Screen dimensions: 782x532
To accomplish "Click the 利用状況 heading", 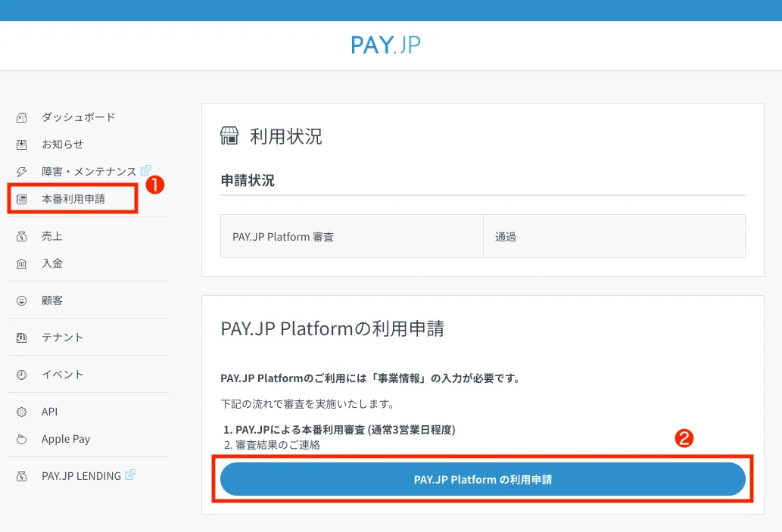I will 285,136.
